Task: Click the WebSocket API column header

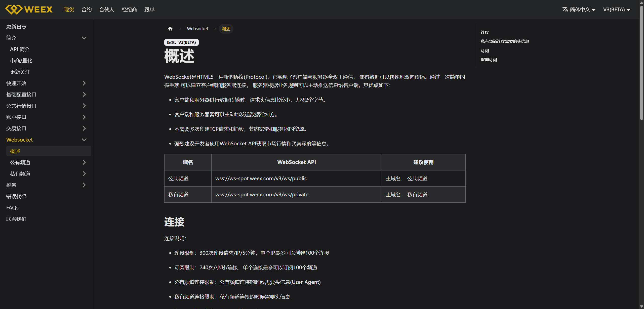Action: pos(297,162)
